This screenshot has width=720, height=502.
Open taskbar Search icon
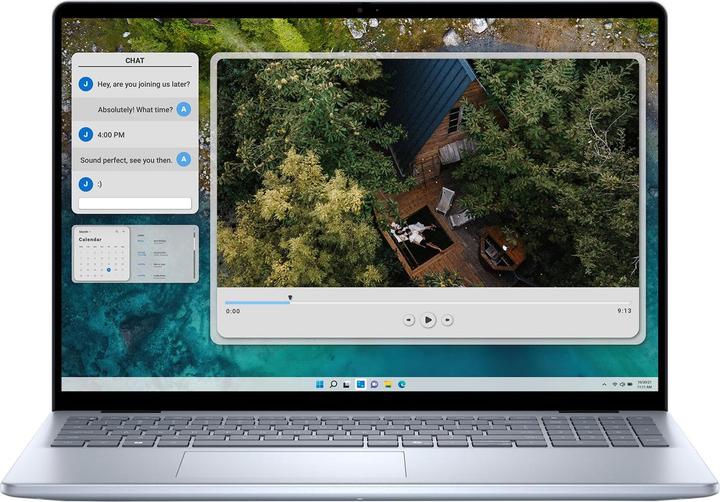(333, 384)
